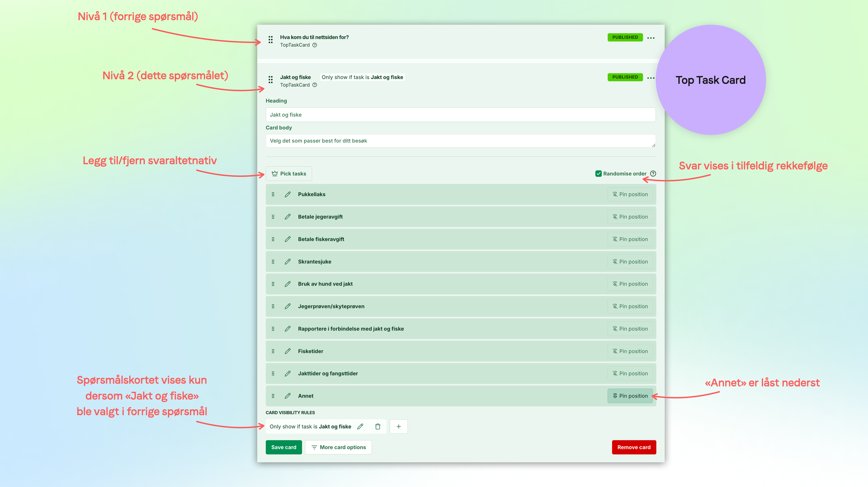Viewport: 868px width, 487px height.
Task: Edit Rapportere i forbindelse task pencil icon
Action: pos(287,329)
